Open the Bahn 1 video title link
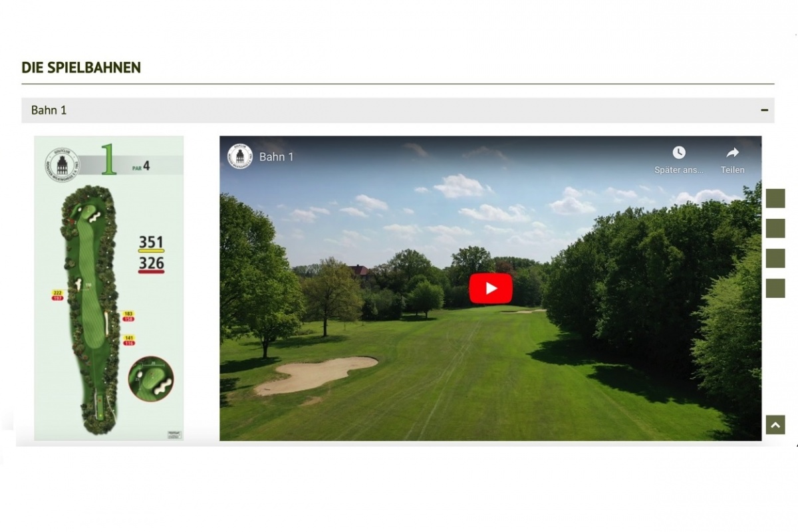 coord(277,157)
